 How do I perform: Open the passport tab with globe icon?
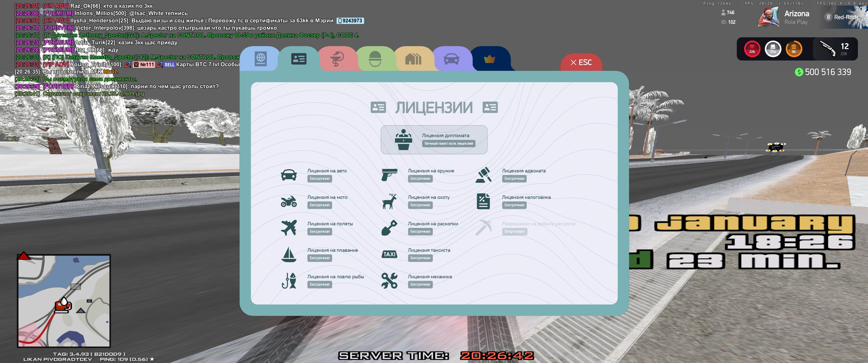260,59
